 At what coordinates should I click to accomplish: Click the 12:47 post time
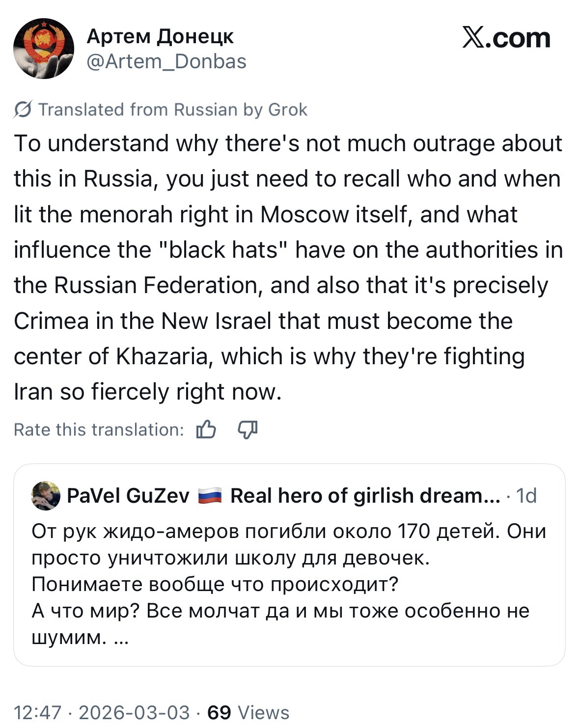[x=37, y=712]
